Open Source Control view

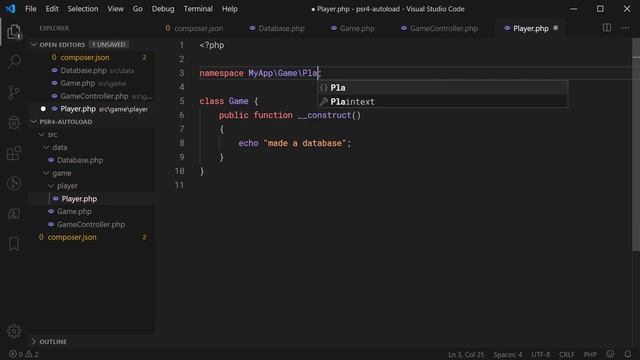(14, 92)
